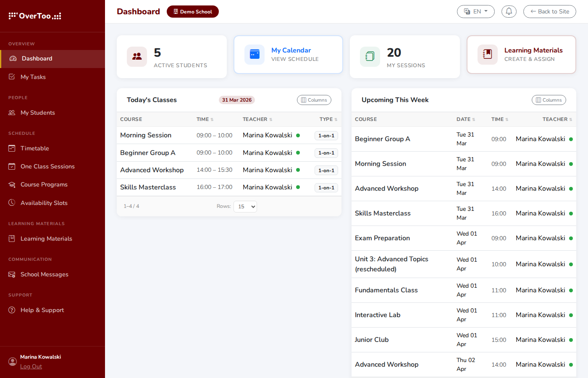Open My Students from the sidebar
The width and height of the screenshot is (588, 378).
pos(38,113)
